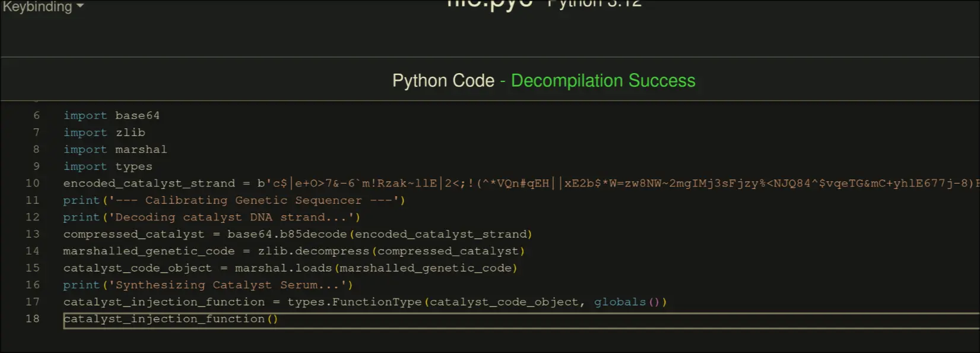Click the base64.b85decode call

pyautogui.click(x=287, y=235)
